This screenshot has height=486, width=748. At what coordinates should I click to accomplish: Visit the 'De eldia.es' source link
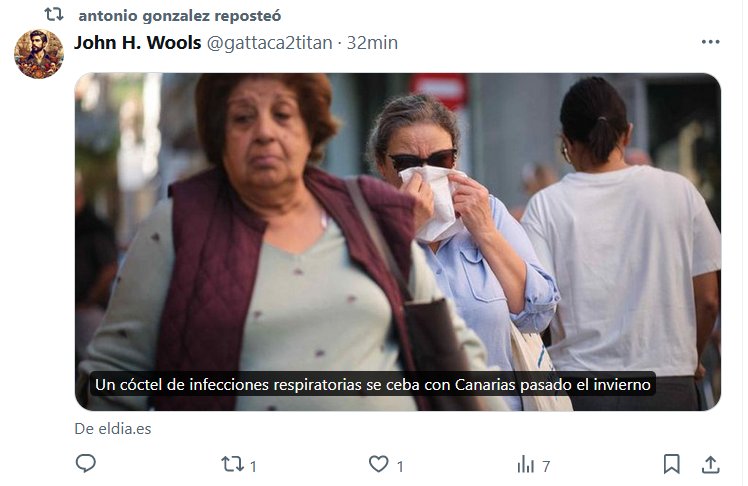(x=113, y=429)
